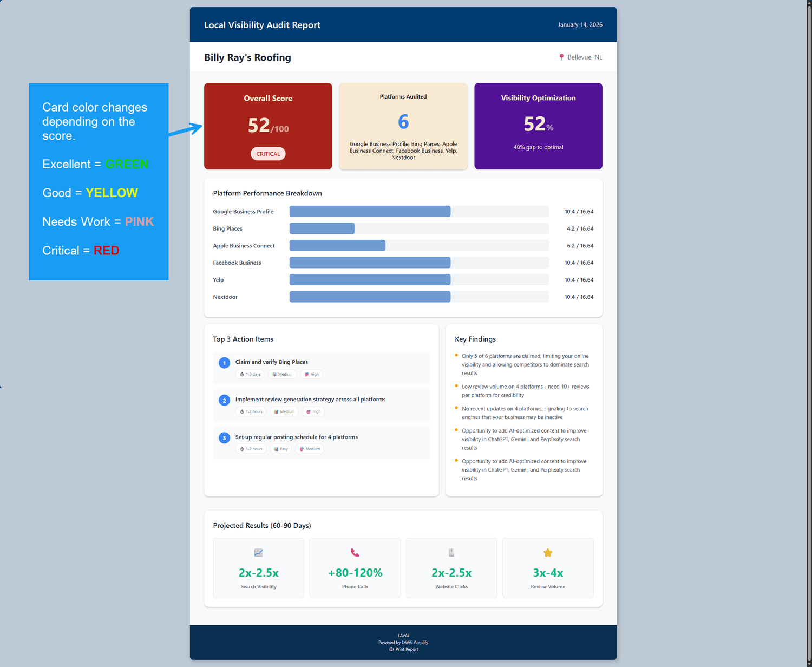Click the phone icon above Phone Calls

355,552
